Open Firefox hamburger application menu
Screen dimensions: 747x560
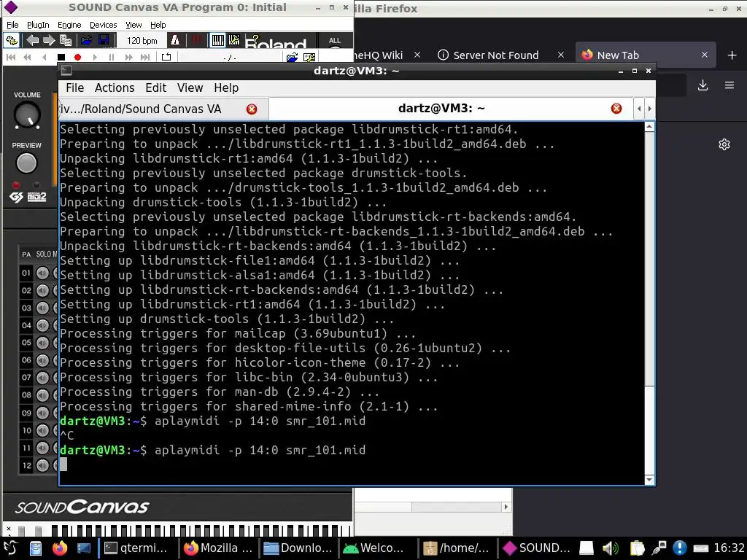tap(729, 86)
